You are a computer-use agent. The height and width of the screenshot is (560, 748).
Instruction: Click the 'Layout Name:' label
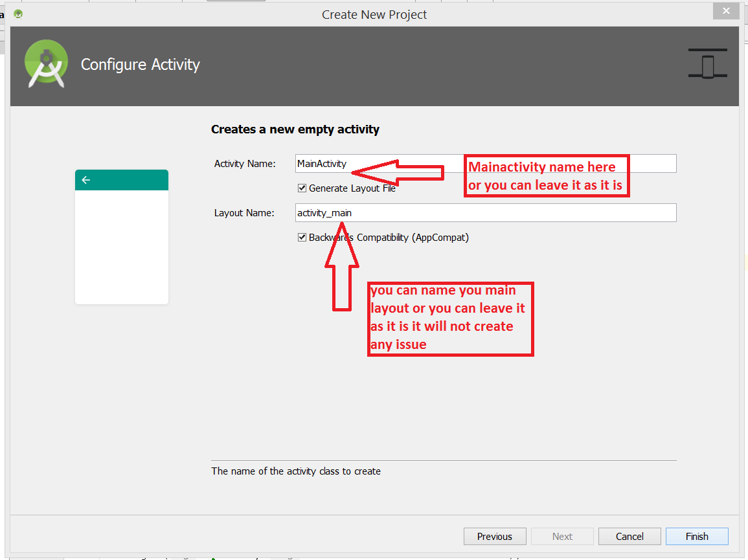[x=244, y=213]
